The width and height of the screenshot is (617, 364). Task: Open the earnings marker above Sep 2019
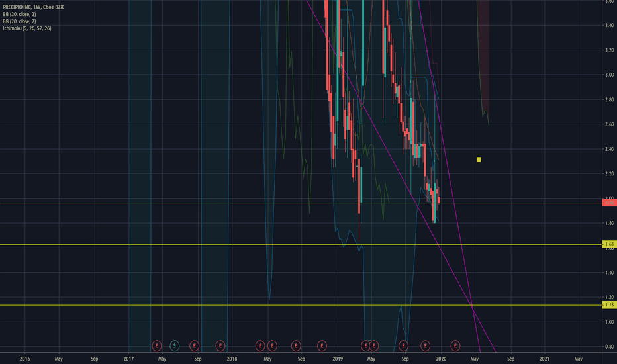pos(403,346)
